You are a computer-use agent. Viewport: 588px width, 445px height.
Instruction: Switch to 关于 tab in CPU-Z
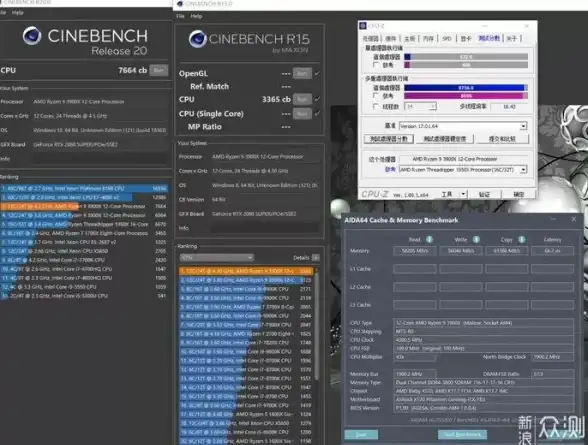(512, 38)
